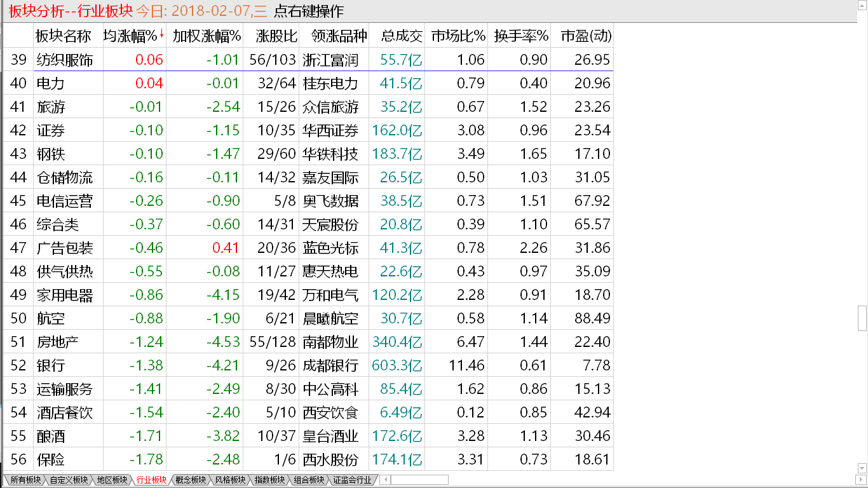Sort by the 加权涨幅% column header
868x488 pixels.
pyautogui.click(x=207, y=36)
